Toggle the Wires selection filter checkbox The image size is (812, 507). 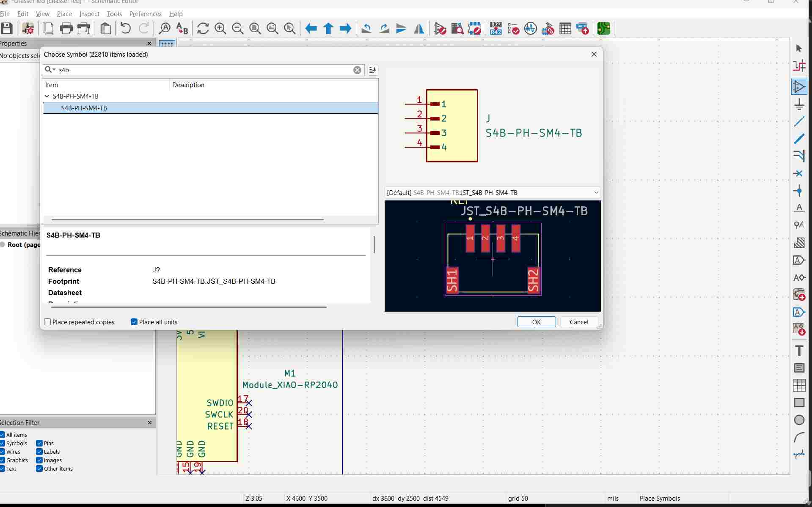(x=3, y=452)
